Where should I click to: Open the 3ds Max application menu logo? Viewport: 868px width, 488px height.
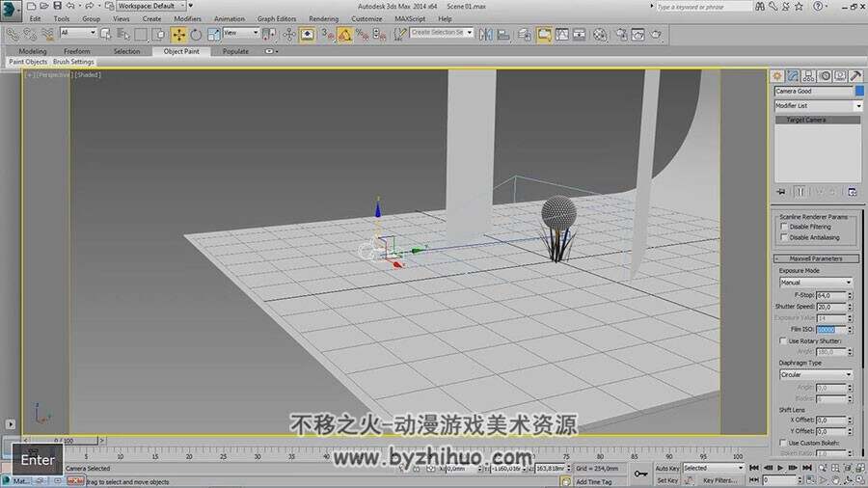[10, 10]
